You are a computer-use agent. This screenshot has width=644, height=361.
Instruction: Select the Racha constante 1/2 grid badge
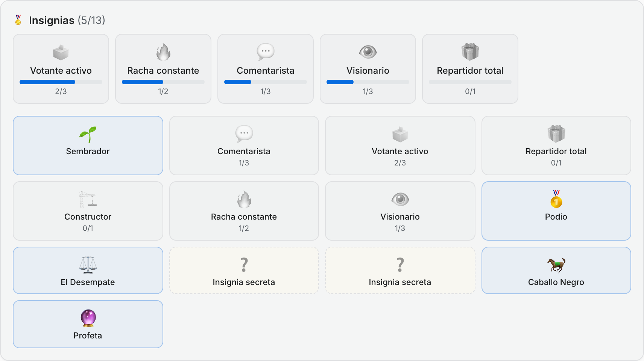[244, 211]
